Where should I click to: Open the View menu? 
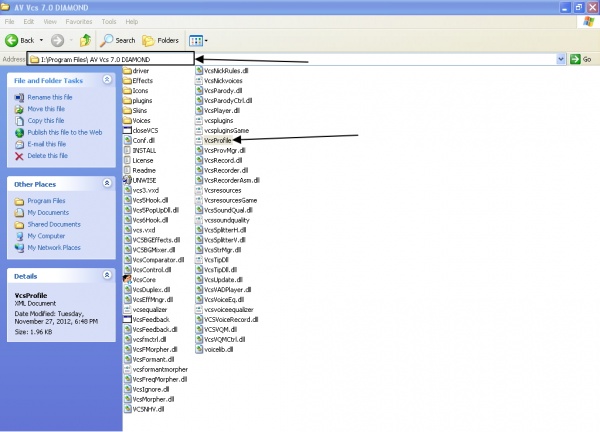pyautogui.click(x=50, y=21)
